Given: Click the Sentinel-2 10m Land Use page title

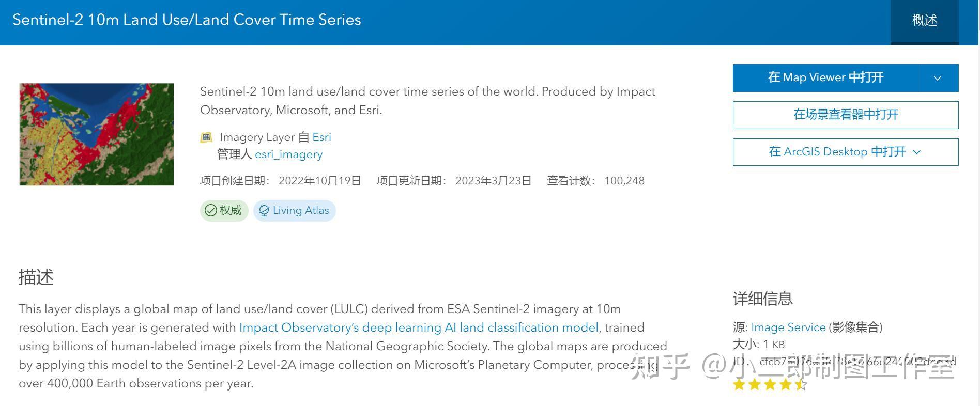Looking at the screenshot, I should [x=187, y=20].
